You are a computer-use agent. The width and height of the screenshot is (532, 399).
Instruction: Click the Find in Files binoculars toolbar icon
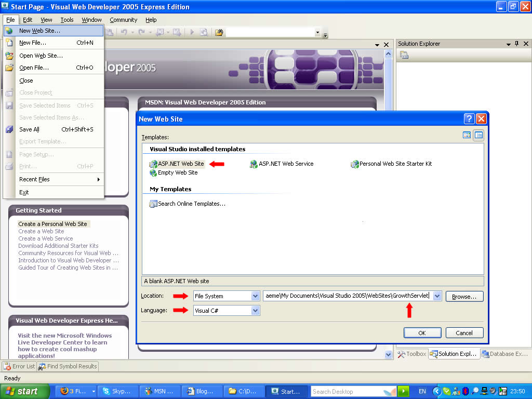tap(219, 32)
